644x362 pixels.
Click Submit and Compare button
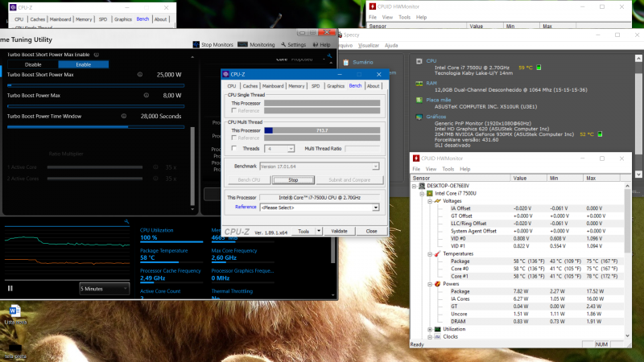349,179
